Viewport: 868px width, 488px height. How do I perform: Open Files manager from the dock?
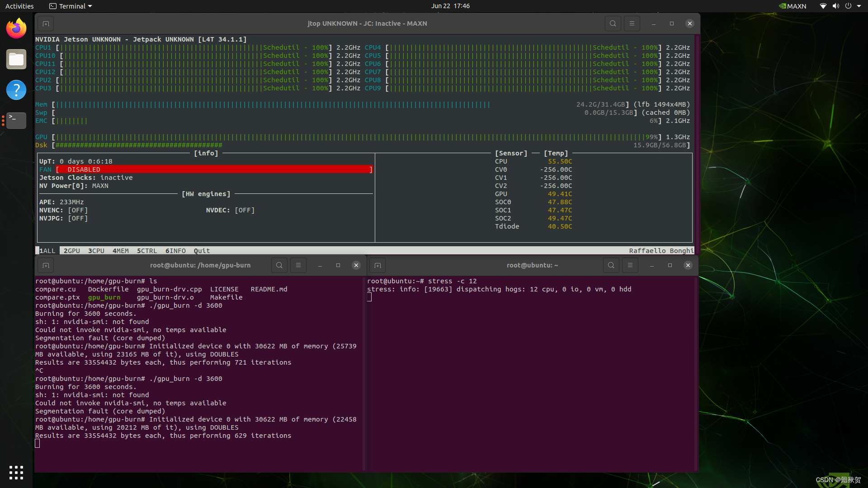point(16,60)
